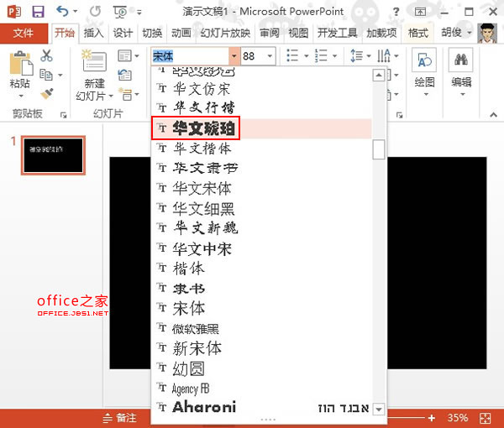
Task: Create a new slide with 新建幻灯片 icon
Action: (x=94, y=60)
